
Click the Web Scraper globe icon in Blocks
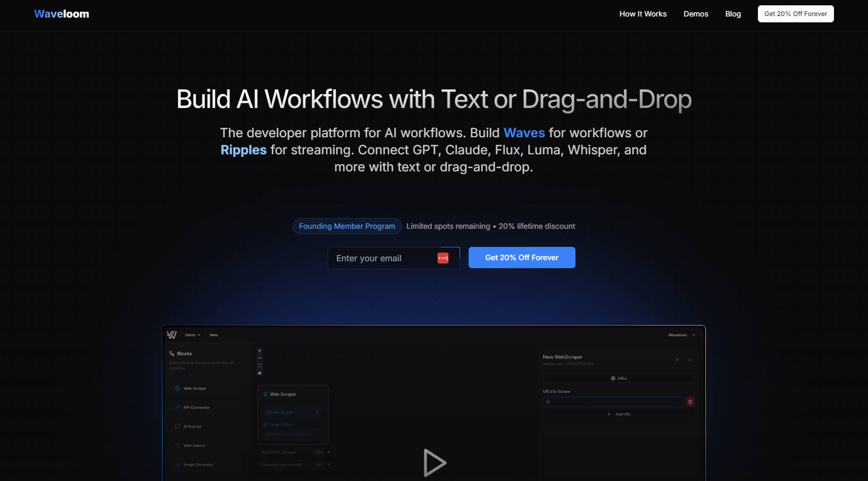tap(178, 388)
